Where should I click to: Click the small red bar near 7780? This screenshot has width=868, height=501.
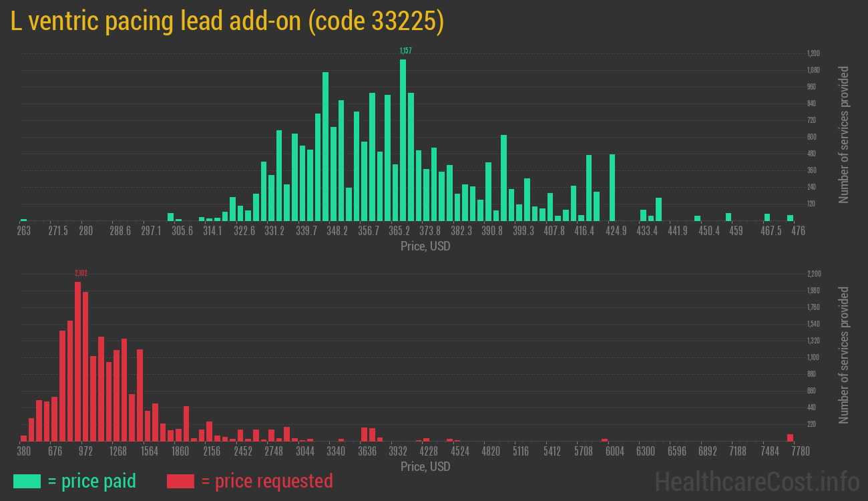[x=790, y=438]
